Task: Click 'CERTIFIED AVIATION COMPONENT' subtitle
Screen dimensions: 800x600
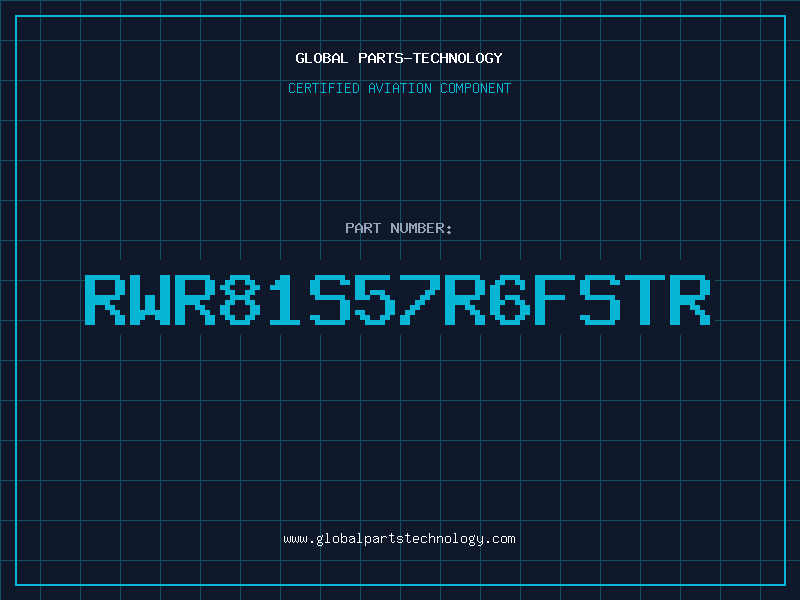Action: [x=399, y=88]
